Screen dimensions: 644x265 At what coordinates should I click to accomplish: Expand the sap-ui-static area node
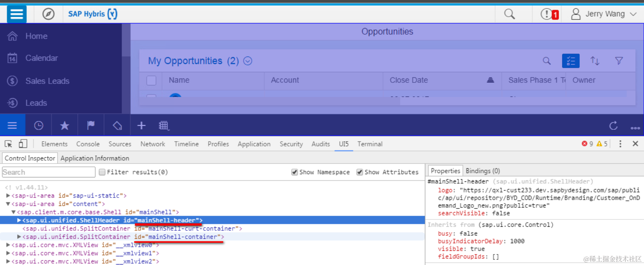tap(8, 196)
